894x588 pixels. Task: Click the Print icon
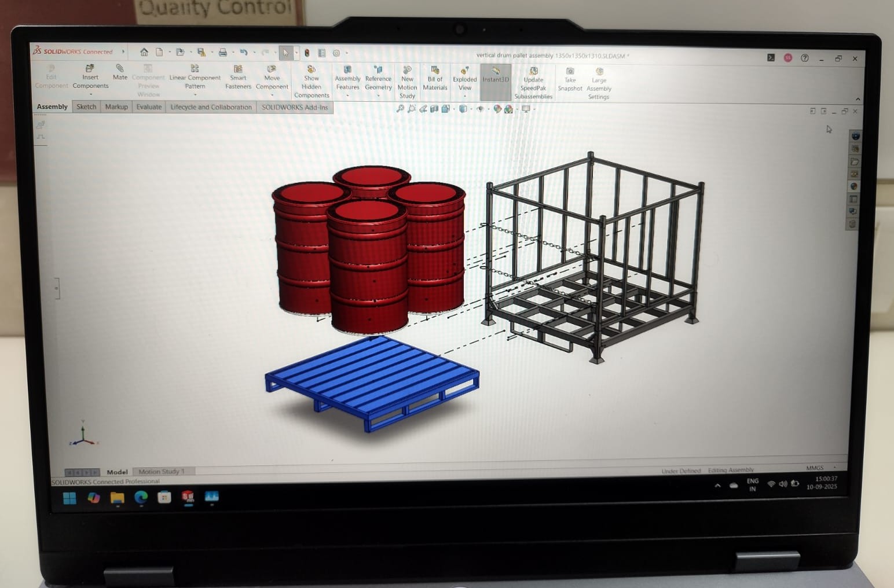tap(222, 53)
